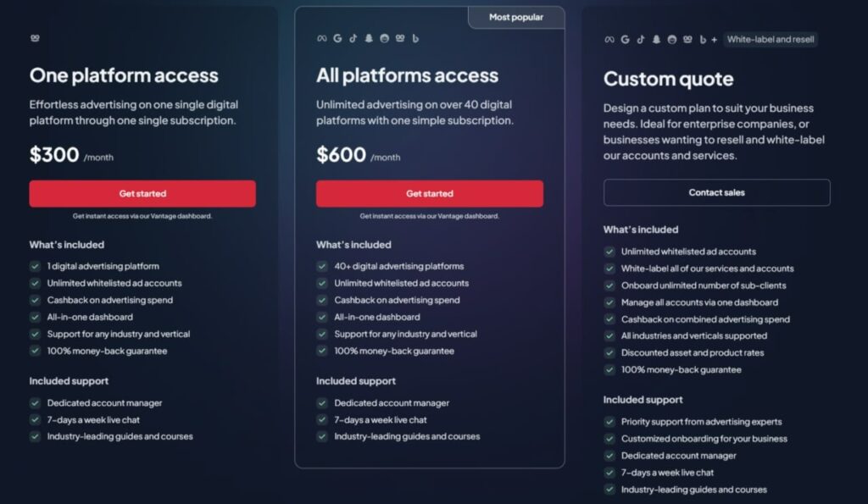Click the plus icon in Custom quote card
Viewport: 868px width, 504px height.
pos(714,39)
